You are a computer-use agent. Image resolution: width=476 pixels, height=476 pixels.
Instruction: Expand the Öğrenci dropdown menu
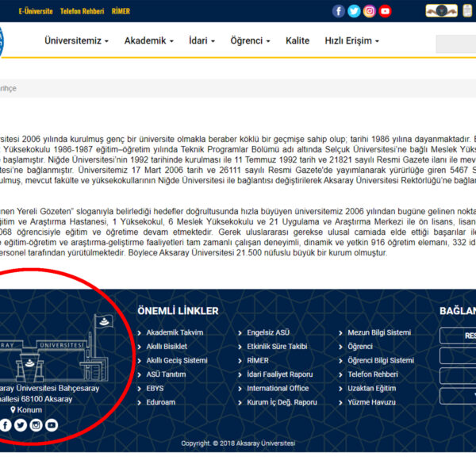[x=250, y=40]
